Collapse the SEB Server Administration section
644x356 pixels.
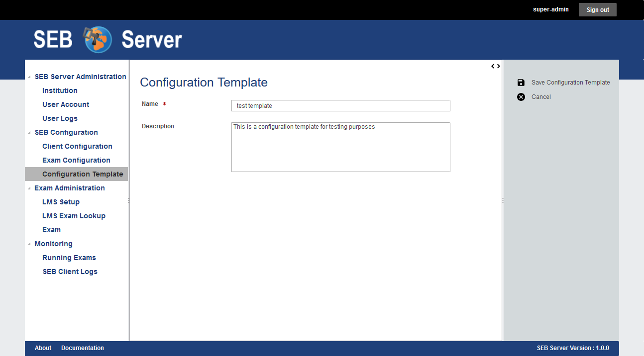point(29,77)
